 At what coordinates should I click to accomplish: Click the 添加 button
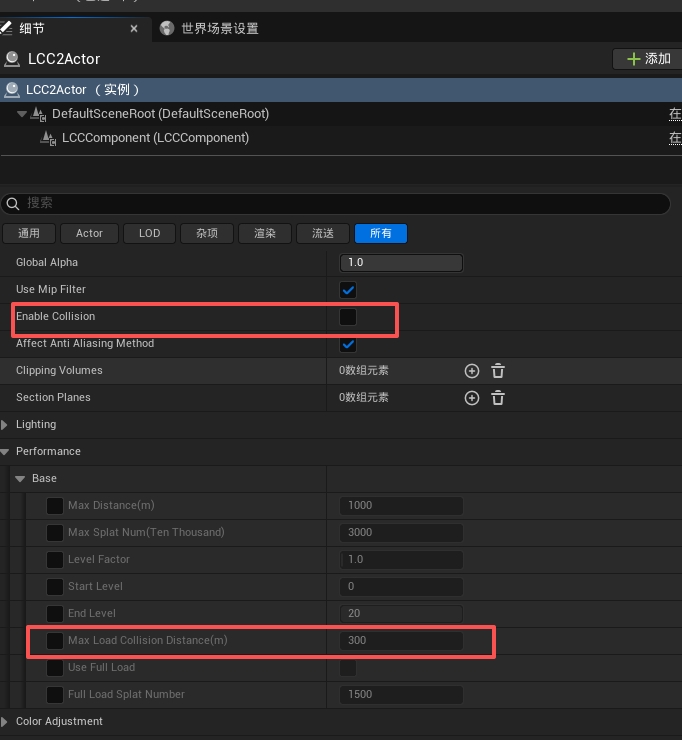(648, 59)
